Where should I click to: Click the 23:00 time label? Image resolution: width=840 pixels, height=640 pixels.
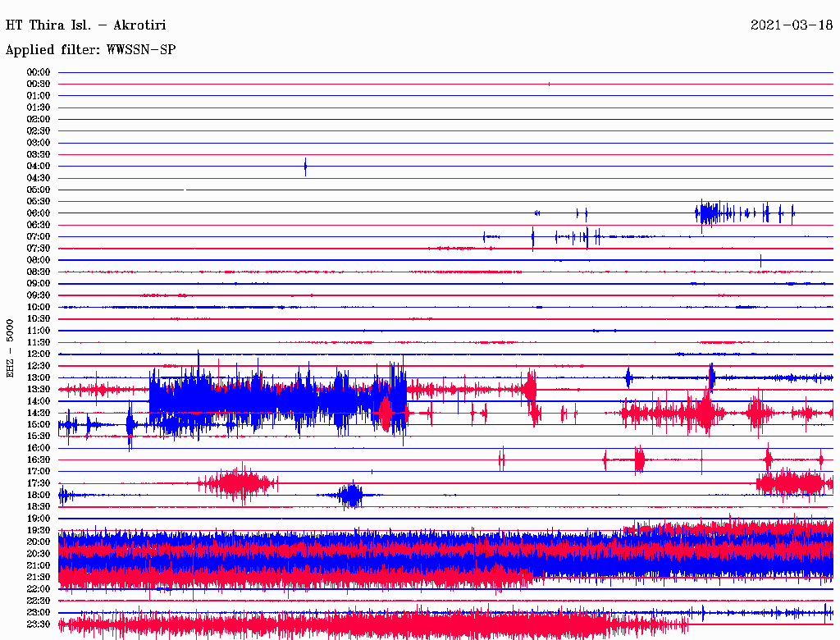[39, 613]
